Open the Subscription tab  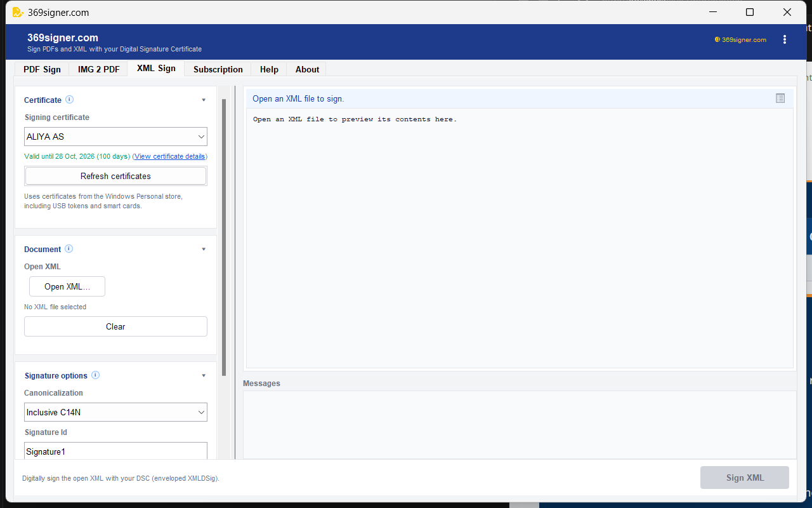218,69
